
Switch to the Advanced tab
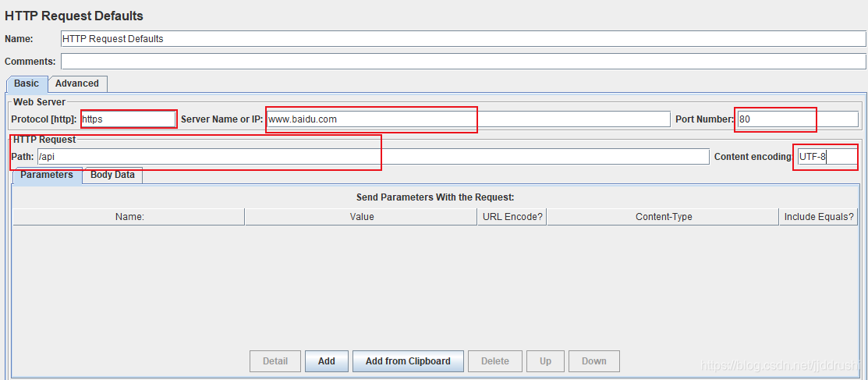pos(77,83)
